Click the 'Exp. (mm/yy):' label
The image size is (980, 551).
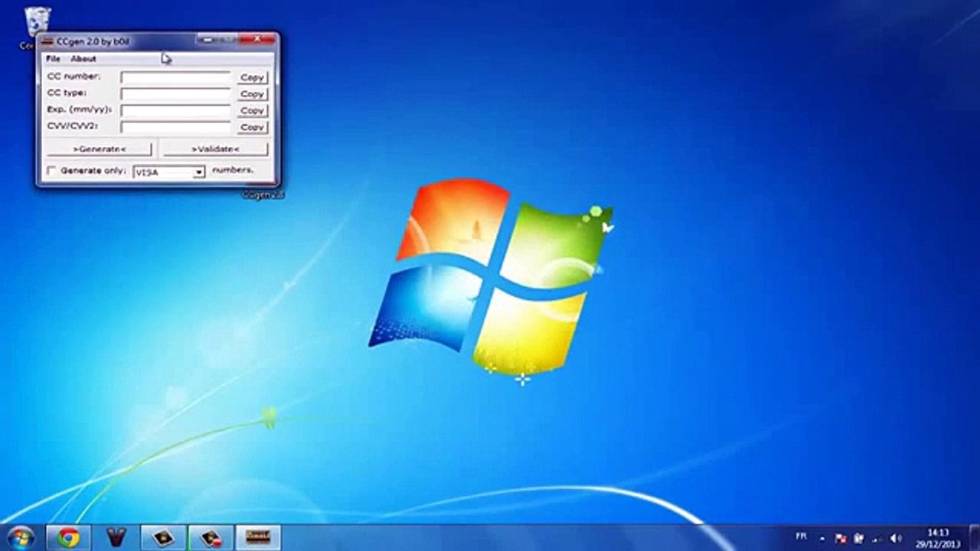(80, 110)
